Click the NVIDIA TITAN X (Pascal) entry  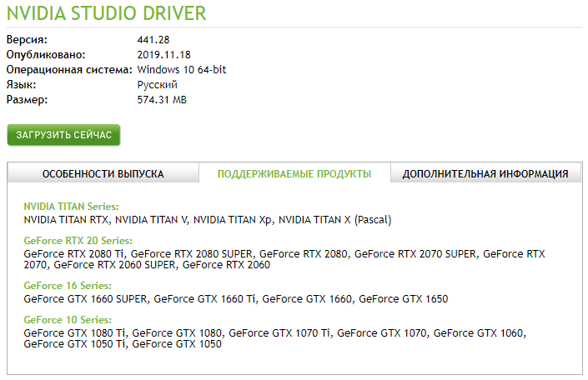335,220
